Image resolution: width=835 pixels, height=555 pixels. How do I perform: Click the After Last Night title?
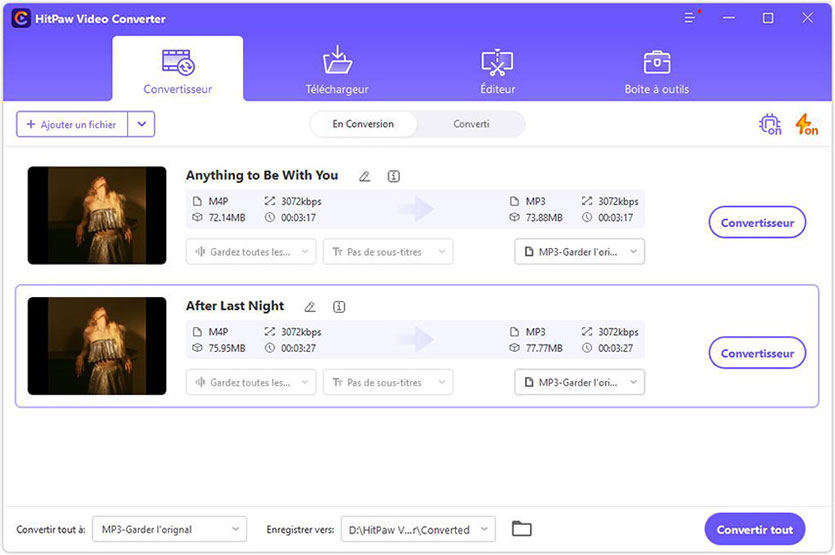tap(235, 306)
